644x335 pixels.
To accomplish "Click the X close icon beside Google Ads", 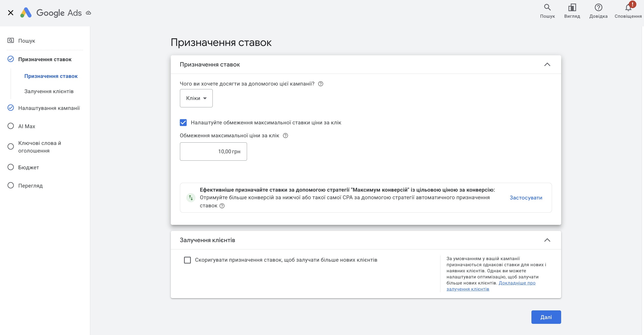I will pos(10,13).
